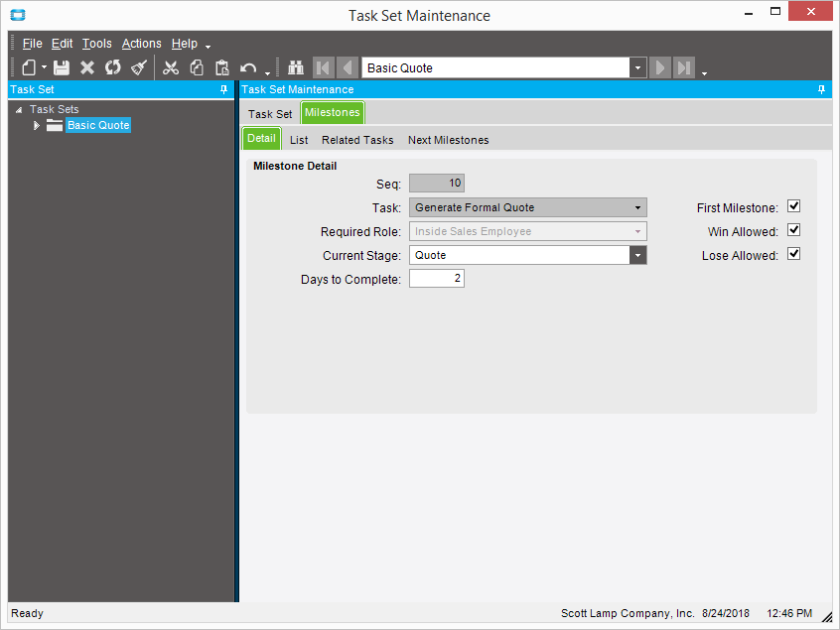Image resolution: width=840 pixels, height=630 pixels.
Task: Click the Paste clipboard icon
Action: 221,67
